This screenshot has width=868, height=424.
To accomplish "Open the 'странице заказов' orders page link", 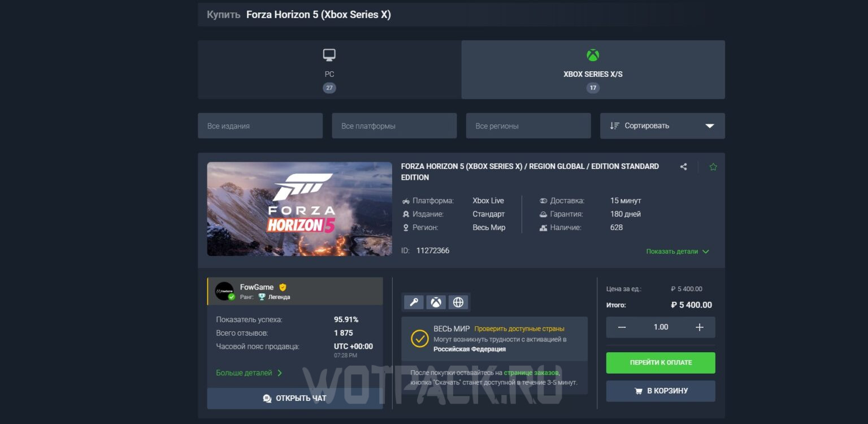I will pyautogui.click(x=531, y=373).
